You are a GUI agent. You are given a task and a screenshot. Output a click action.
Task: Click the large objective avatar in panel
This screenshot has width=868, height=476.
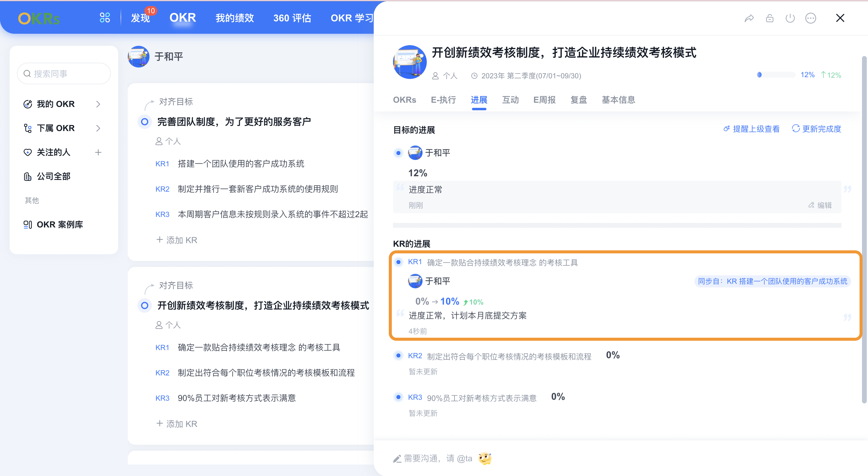tap(410, 62)
